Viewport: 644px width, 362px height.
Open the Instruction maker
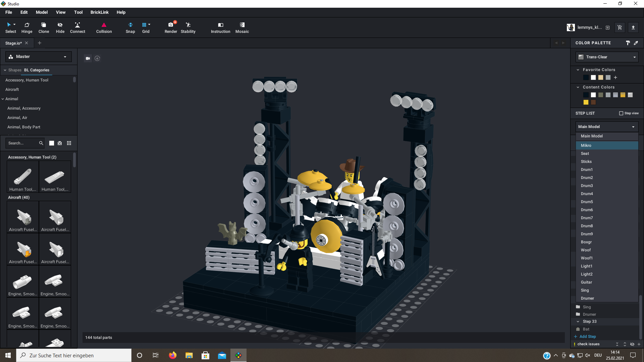[x=220, y=27]
